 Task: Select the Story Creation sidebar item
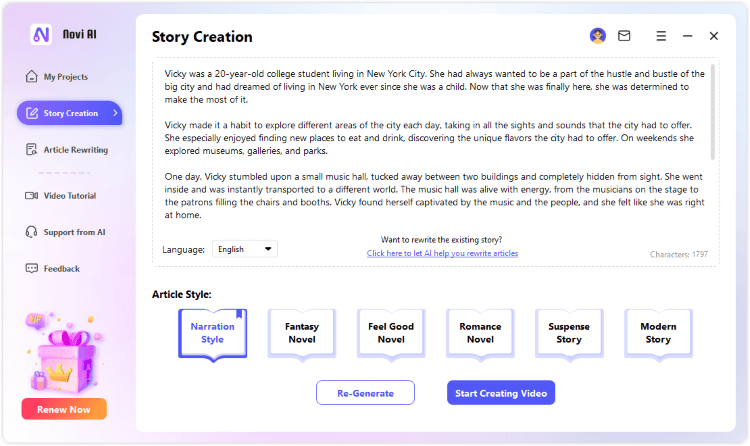(x=69, y=113)
